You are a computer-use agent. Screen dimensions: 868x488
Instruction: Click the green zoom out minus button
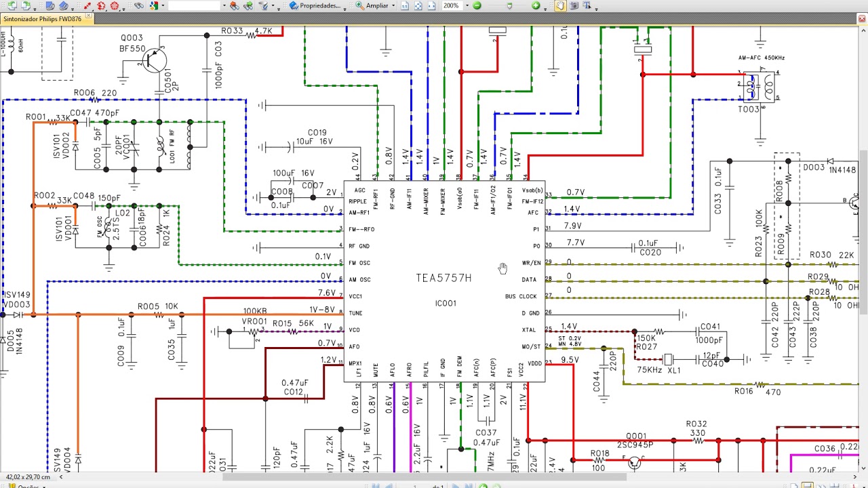[x=477, y=5]
